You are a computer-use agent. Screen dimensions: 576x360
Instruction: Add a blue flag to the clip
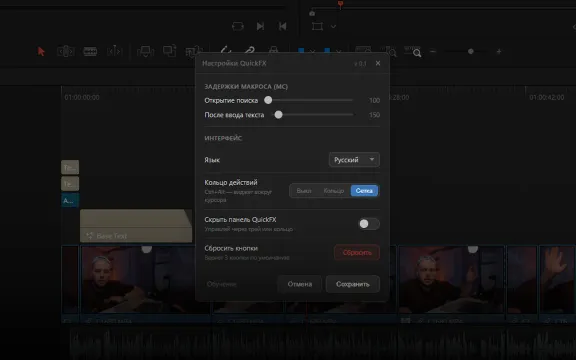pos(301,51)
